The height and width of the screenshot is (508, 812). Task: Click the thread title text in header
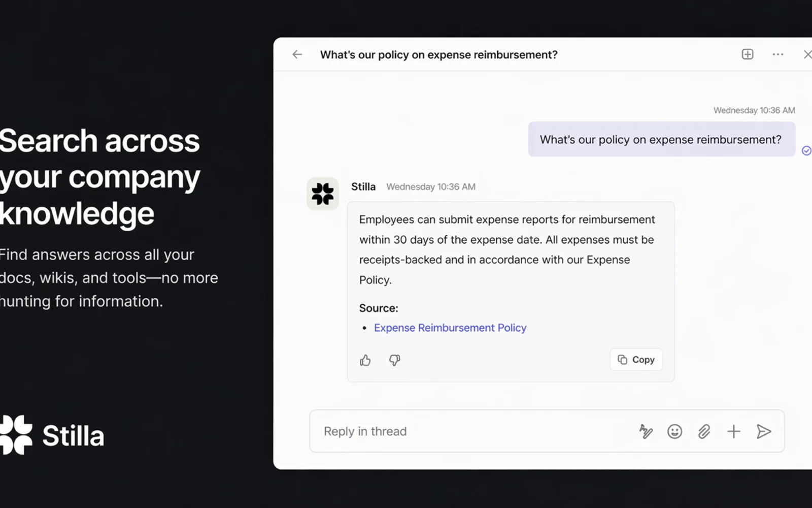pos(438,54)
